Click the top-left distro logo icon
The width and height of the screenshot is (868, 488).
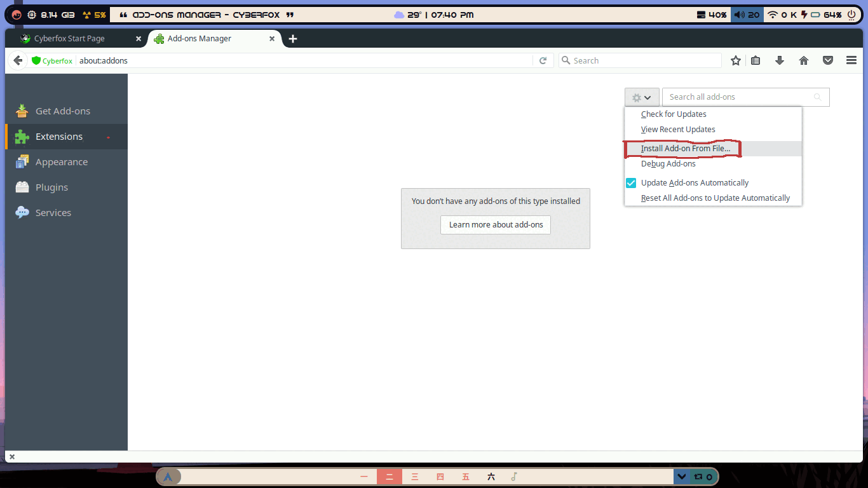pos(17,15)
